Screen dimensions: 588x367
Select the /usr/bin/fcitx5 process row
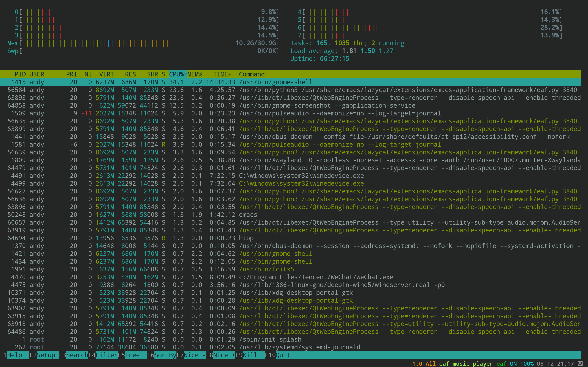click(266, 269)
